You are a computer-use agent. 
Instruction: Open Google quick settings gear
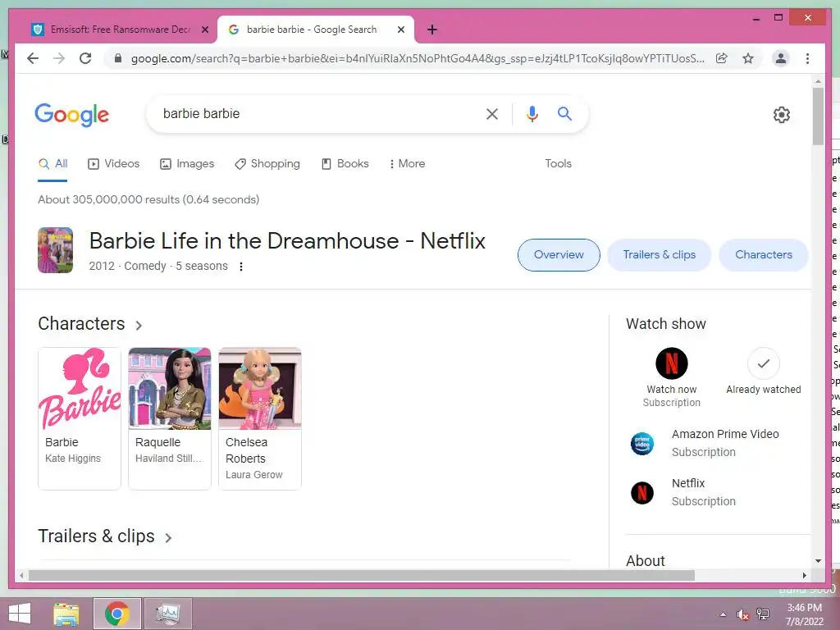pos(782,115)
